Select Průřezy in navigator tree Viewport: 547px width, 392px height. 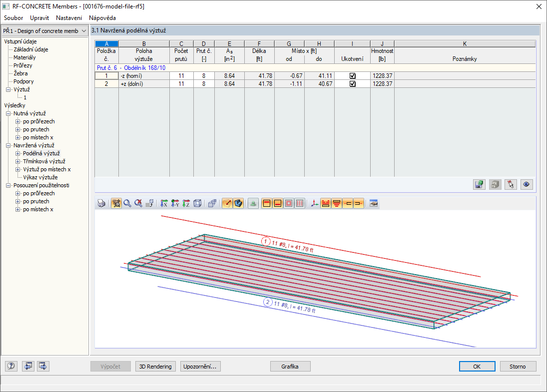point(22,65)
